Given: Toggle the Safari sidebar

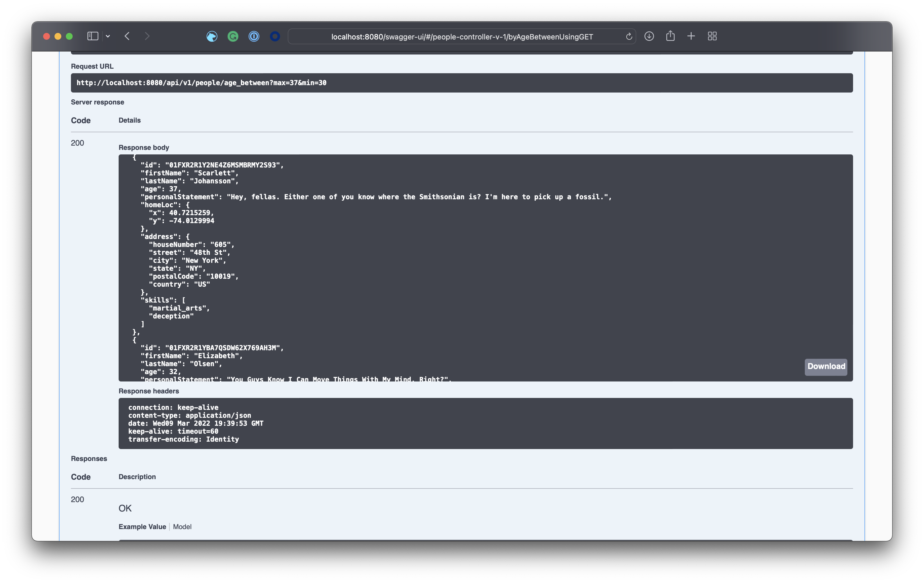Looking at the screenshot, I should (93, 36).
